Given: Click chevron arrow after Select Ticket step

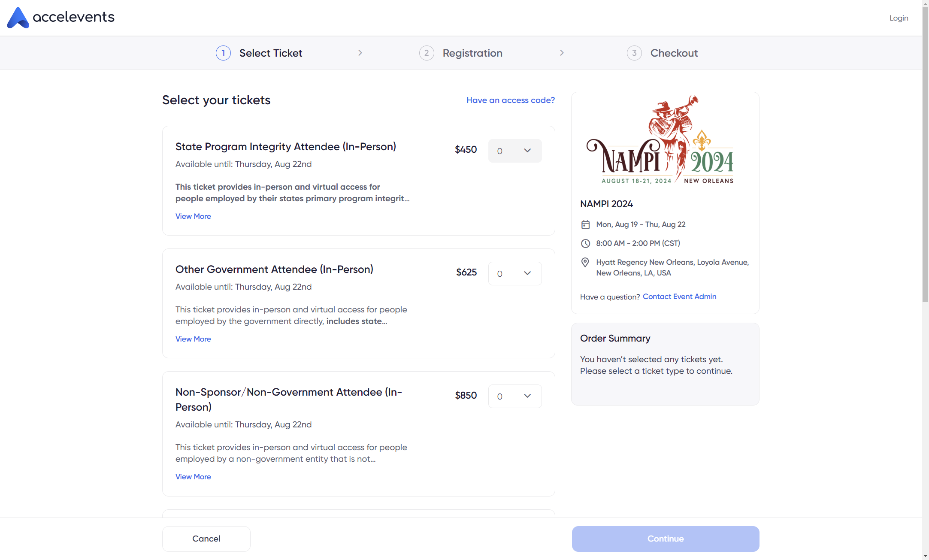Looking at the screenshot, I should tap(360, 53).
